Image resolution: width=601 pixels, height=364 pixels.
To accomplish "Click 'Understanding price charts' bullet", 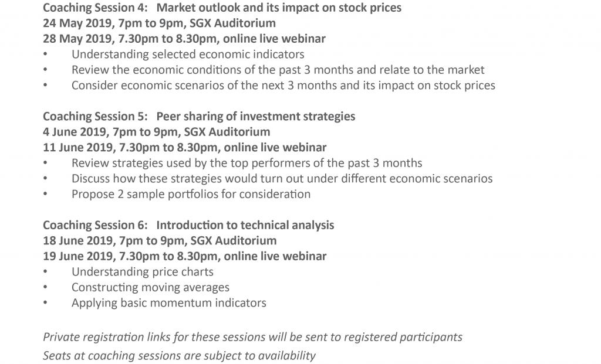I will click(x=143, y=272).
